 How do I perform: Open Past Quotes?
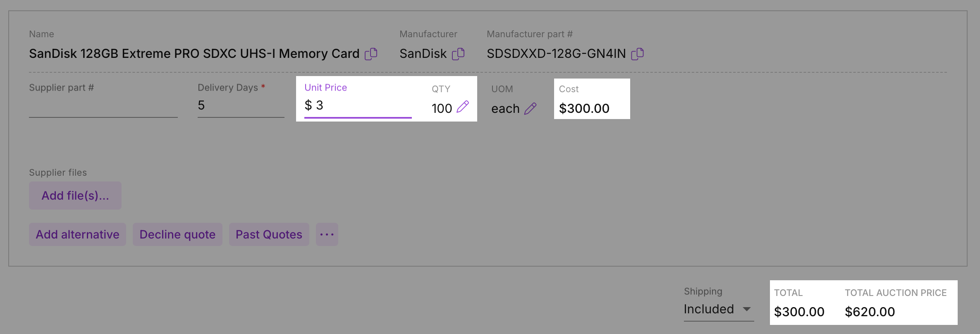point(269,234)
